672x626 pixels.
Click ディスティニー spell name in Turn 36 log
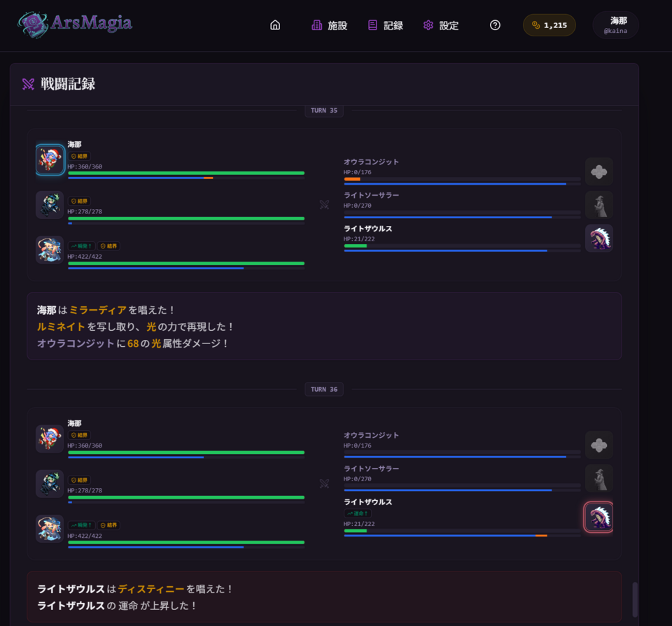coord(151,589)
